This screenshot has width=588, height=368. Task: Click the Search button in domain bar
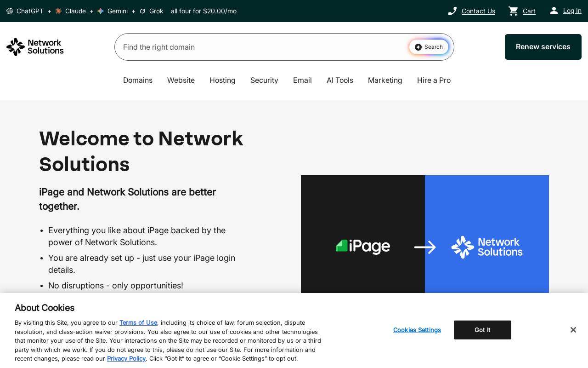(429, 47)
